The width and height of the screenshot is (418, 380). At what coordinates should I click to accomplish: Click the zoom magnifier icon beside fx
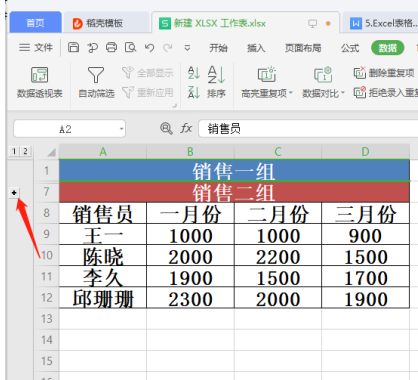(x=166, y=128)
